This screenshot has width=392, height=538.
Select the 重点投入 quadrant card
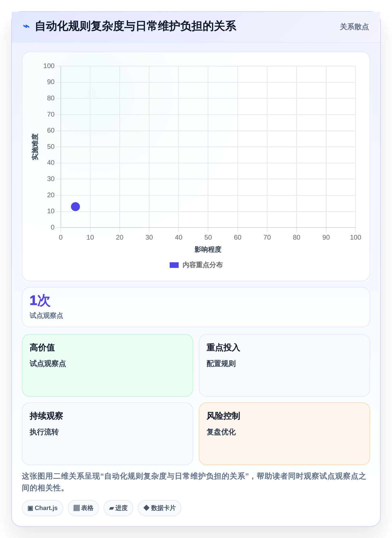(284, 365)
